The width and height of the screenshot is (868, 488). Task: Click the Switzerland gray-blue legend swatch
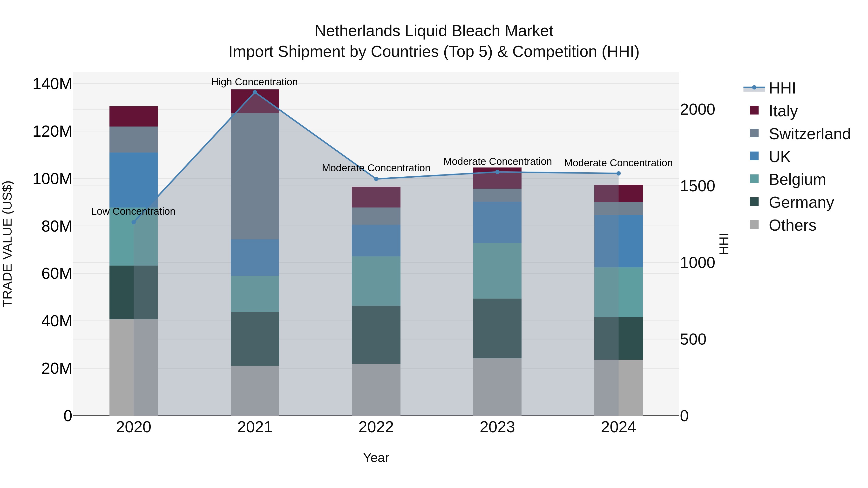(x=754, y=133)
